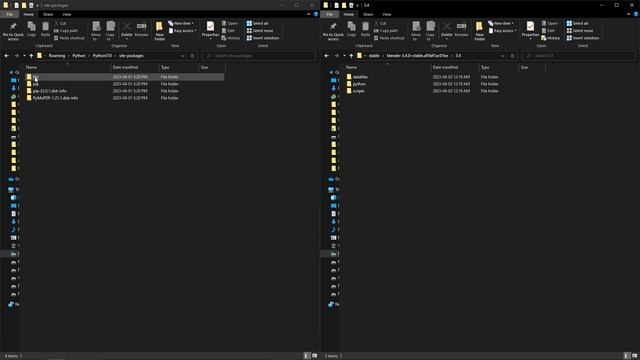Click the Copy icon in left window ribbon
The height and width of the screenshot is (360, 640).
pyautogui.click(x=31, y=30)
